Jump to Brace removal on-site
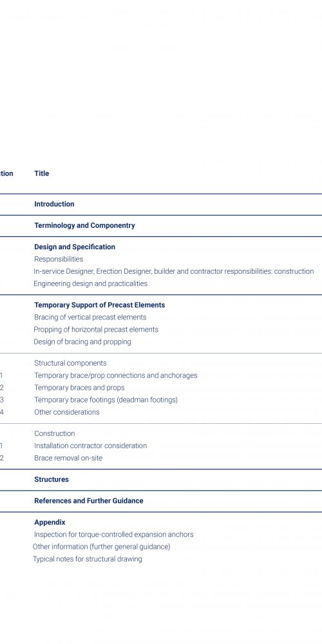 (x=68, y=458)
